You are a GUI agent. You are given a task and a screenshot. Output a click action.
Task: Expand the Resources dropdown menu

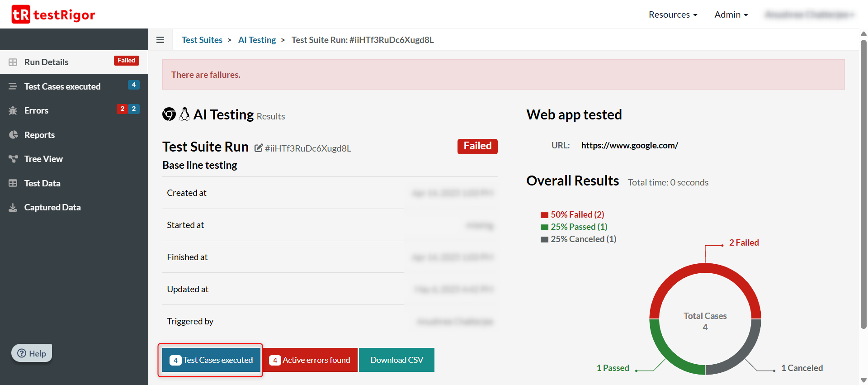(673, 14)
